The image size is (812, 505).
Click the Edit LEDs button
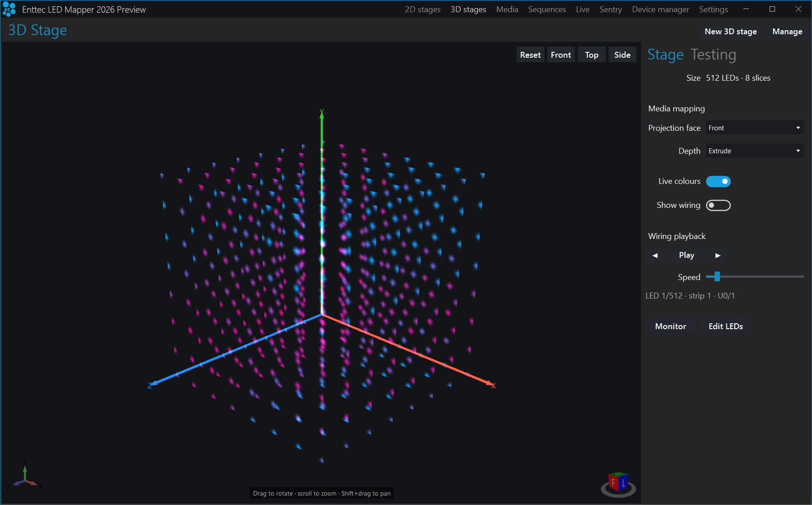[x=725, y=326]
